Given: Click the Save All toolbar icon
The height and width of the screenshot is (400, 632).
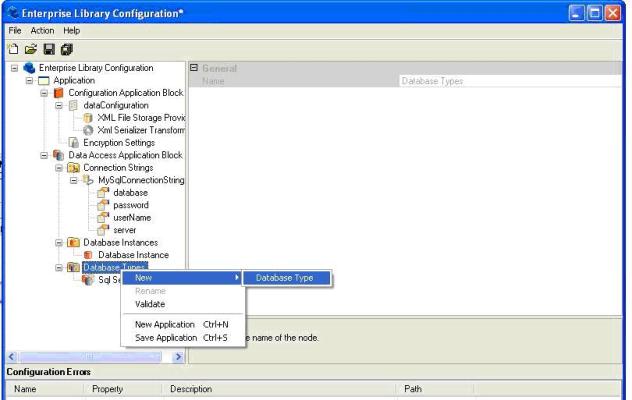Looking at the screenshot, I should [67, 49].
